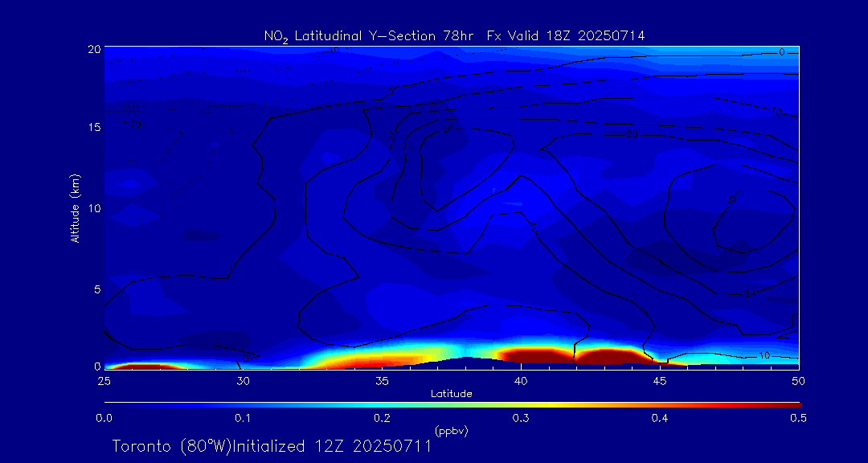Screen dimensions: 868x463
Task: Click altitude axis tick label 20
Action: point(94,49)
